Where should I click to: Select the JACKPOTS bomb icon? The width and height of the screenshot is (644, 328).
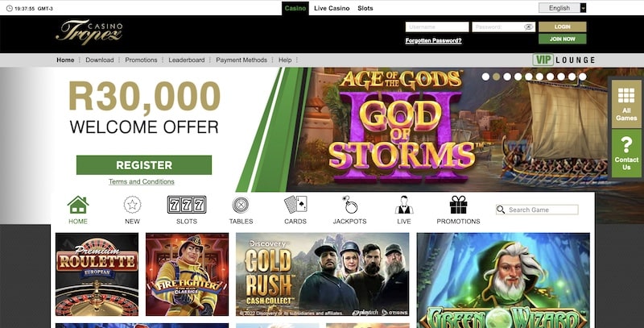(349, 205)
